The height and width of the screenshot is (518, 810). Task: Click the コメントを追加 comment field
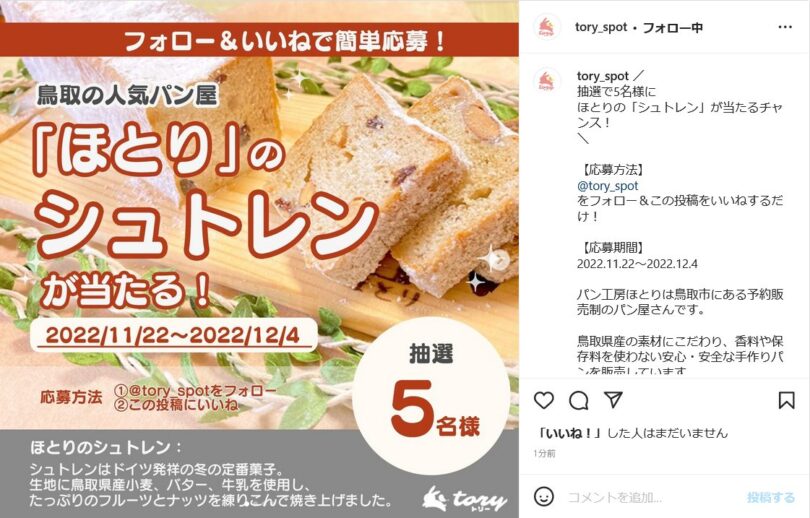click(x=651, y=497)
